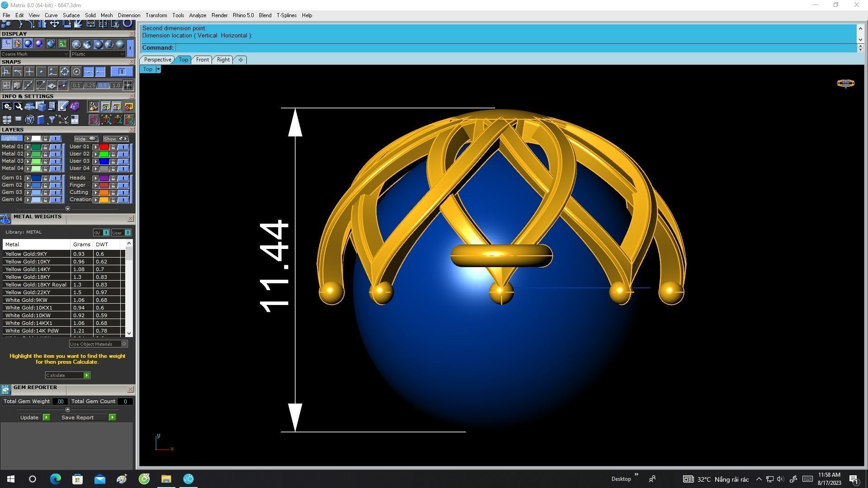This screenshot has width=868, height=488.
Task: Switch to the Right viewport tab
Action: [x=223, y=60]
